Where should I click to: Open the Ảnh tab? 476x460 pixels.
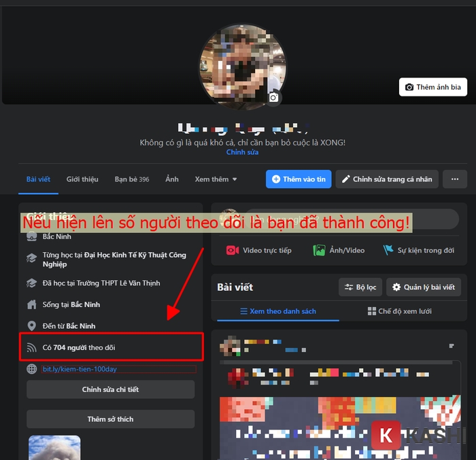click(172, 179)
